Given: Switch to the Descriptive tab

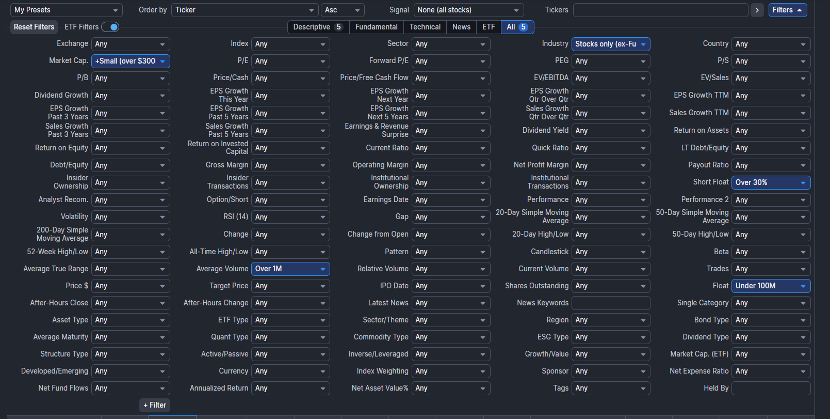Looking at the screenshot, I should (318, 27).
